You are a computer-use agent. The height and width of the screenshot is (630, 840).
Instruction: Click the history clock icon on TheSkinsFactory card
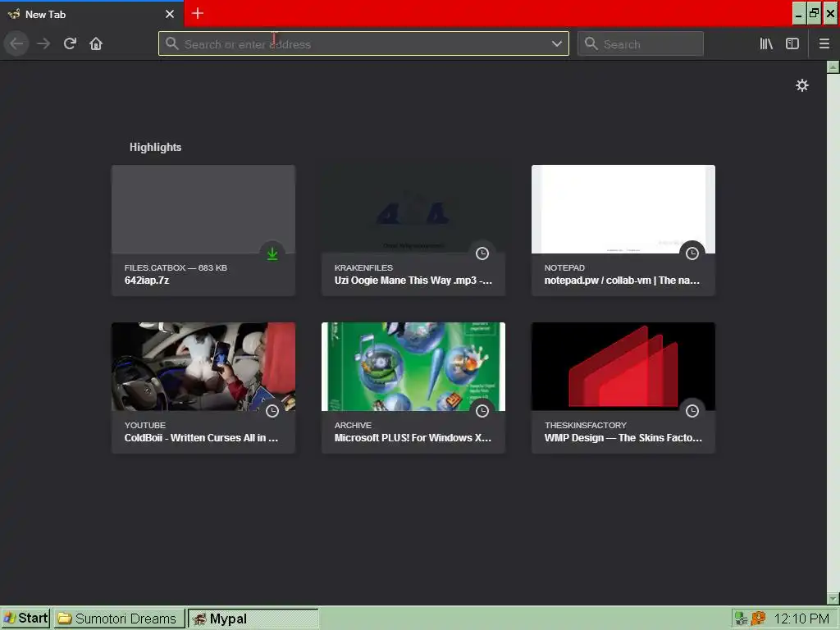tap(692, 411)
